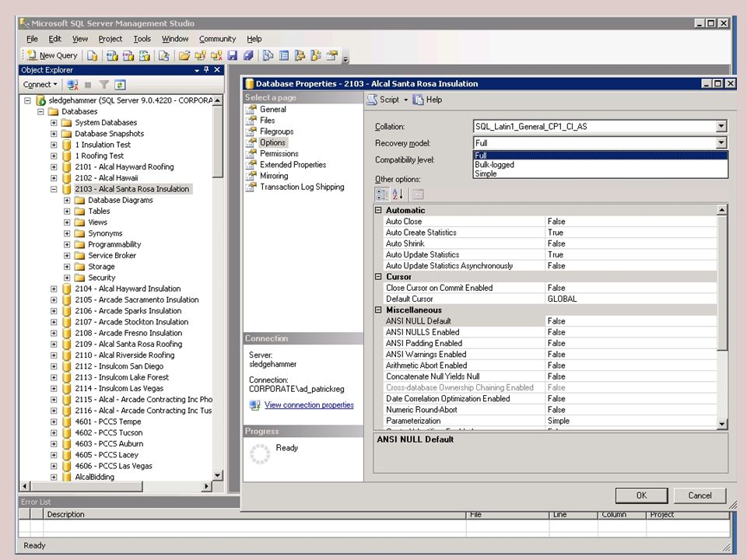Select the ANSI NULL Default property row
This screenshot has width=747, height=560.
550,321
